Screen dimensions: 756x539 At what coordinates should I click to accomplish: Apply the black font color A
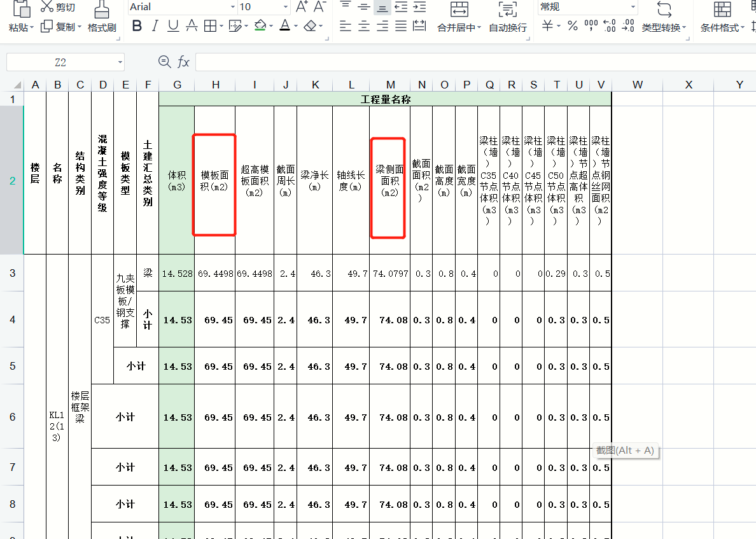pos(285,26)
